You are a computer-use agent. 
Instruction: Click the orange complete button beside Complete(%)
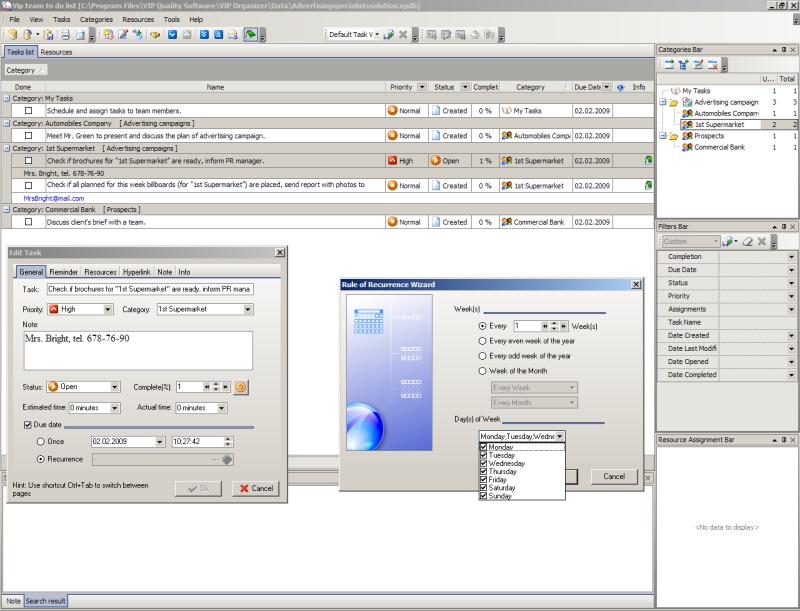click(x=241, y=387)
